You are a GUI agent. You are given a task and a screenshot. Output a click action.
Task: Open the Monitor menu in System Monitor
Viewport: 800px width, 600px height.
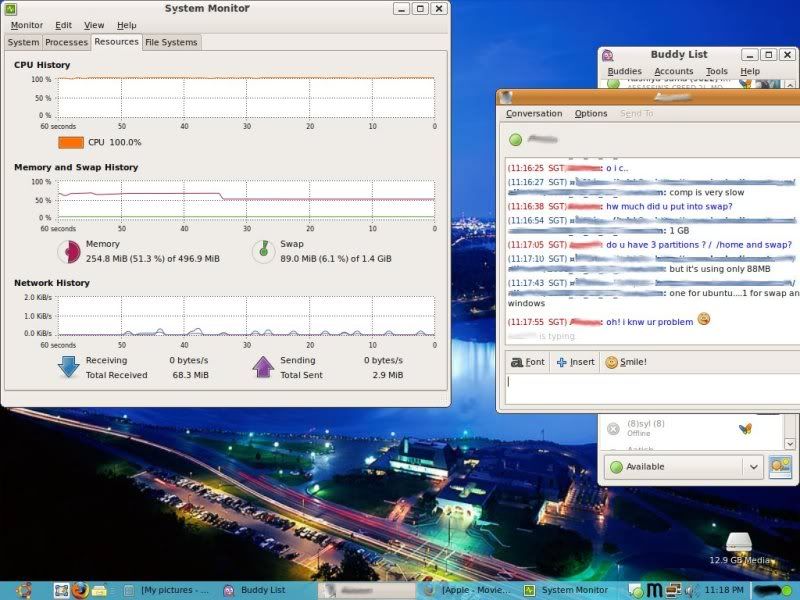[x=27, y=25]
